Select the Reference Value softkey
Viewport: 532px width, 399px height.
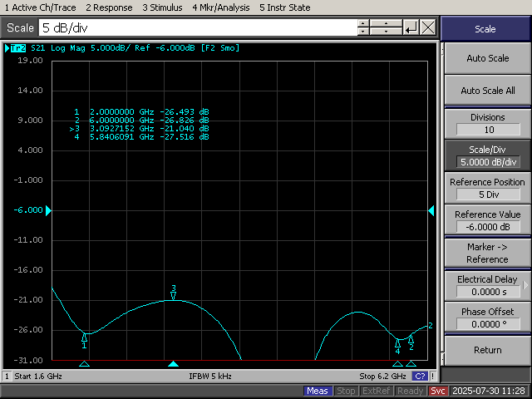(x=488, y=220)
